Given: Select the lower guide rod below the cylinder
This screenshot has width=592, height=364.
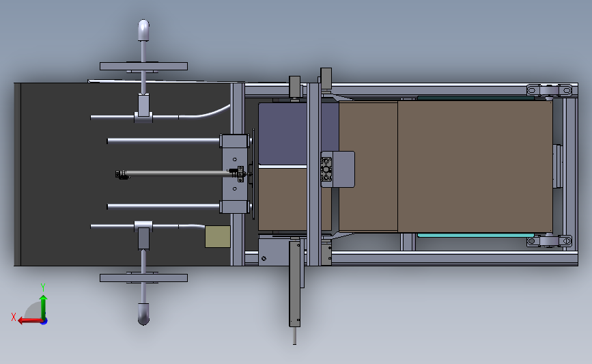Looking at the screenshot, I should (x=163, y=206).
